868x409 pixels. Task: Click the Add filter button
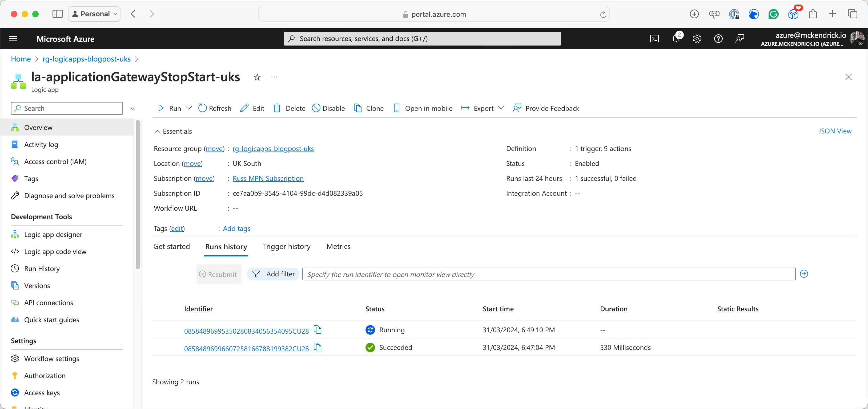274,274
